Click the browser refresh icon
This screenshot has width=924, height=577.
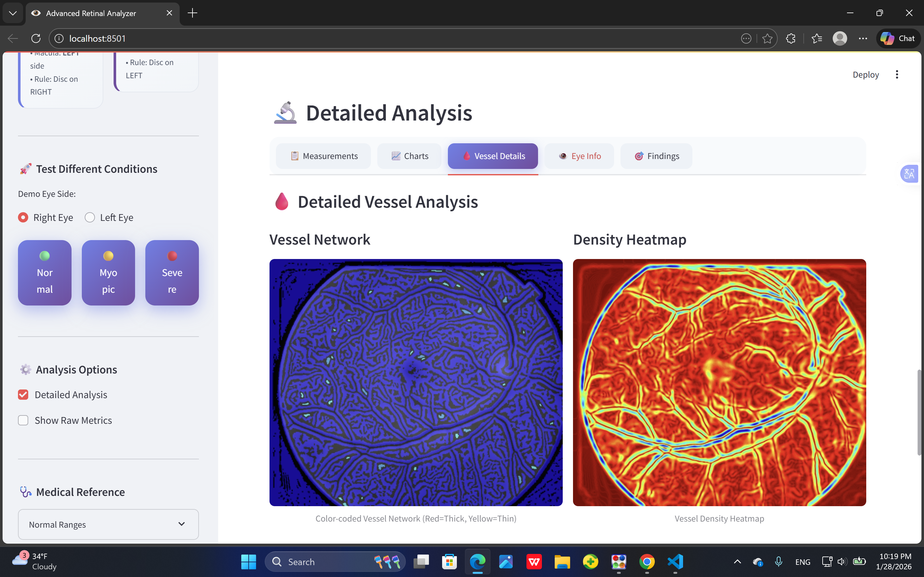click(36, 38)
